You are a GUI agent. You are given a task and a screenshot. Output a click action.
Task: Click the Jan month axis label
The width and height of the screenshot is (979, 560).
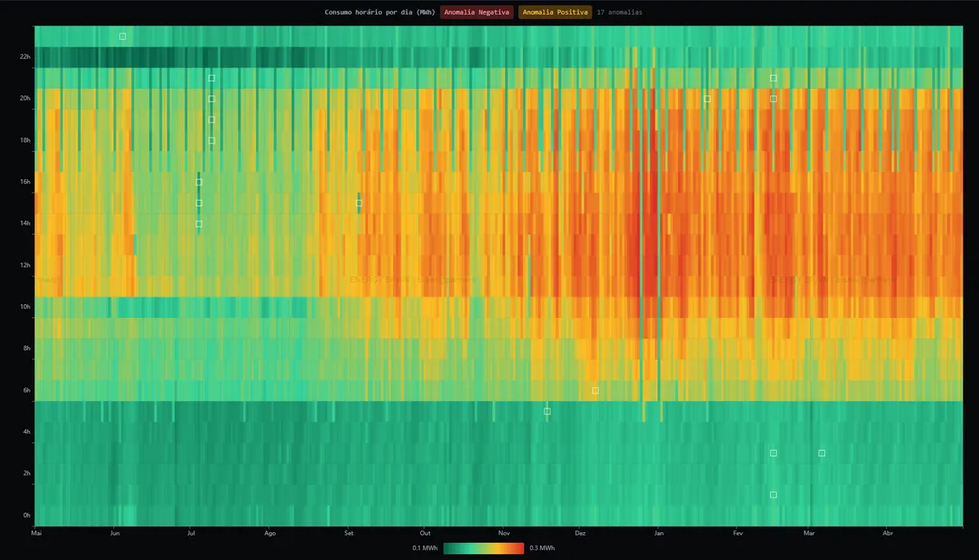(658, 533)
